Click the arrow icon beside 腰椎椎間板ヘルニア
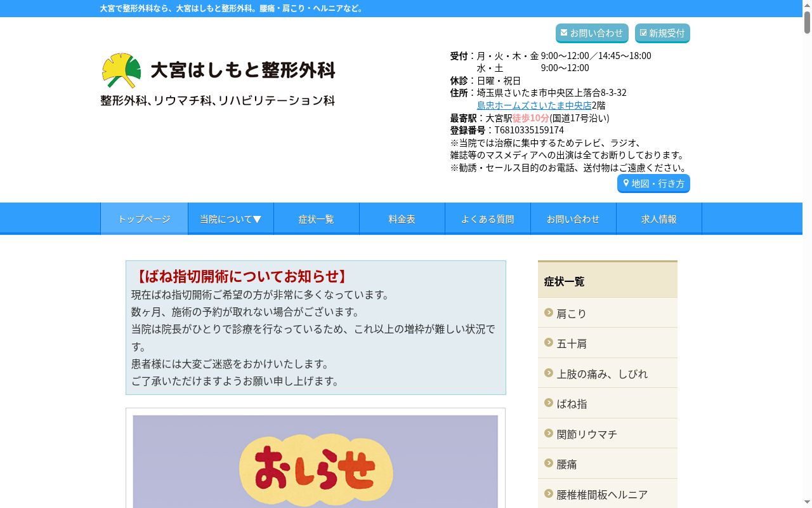The width and height of the screenshot is (812, 508). click(549, 493)
